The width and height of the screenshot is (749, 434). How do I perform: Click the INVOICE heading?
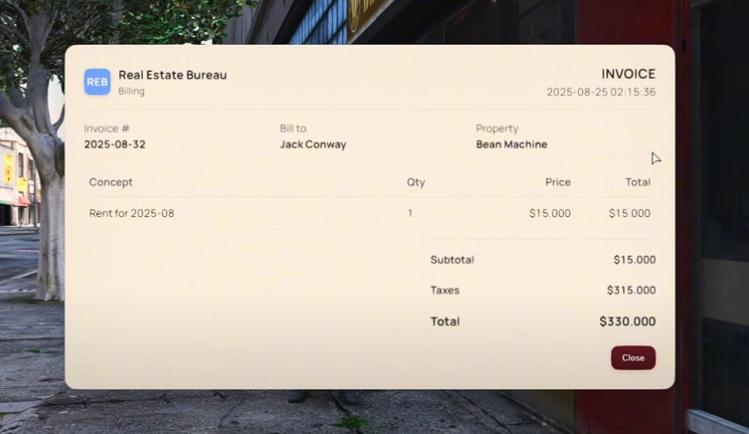coord(628,74)
